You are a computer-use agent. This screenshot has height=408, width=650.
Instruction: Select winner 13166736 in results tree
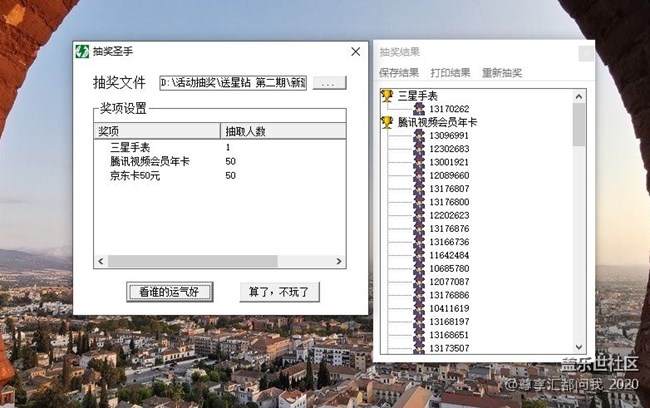click(449, 242)
